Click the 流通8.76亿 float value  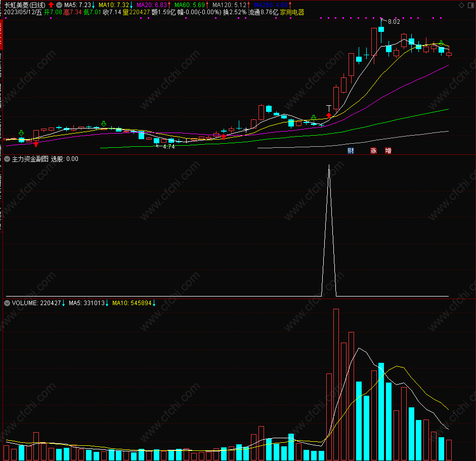pos(263,12)
